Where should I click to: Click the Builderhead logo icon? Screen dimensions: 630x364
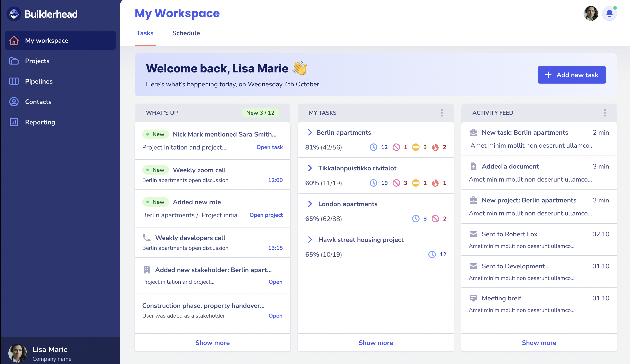(14, 14)
